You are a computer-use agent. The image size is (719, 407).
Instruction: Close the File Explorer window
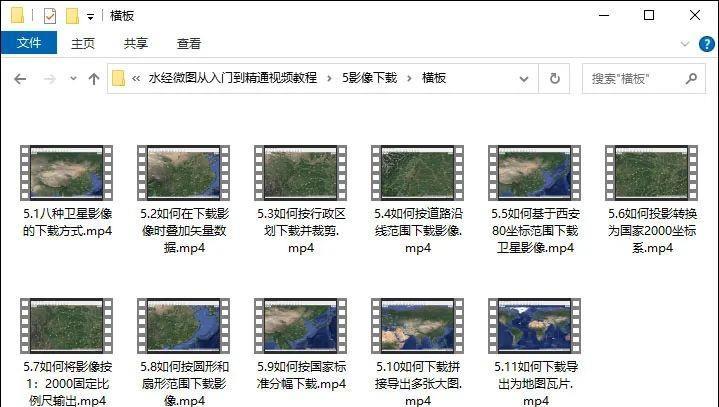coord(695,16)
